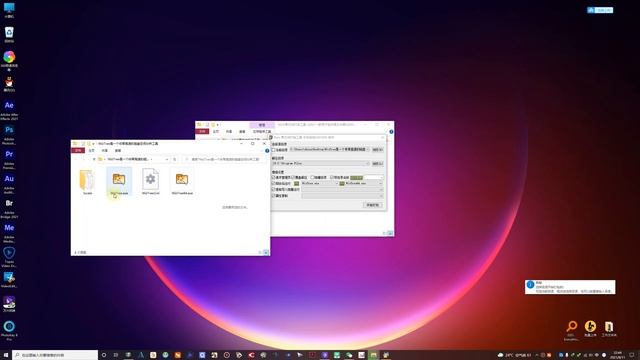Select the yellow folder in front Explorer

coord(87,181)
